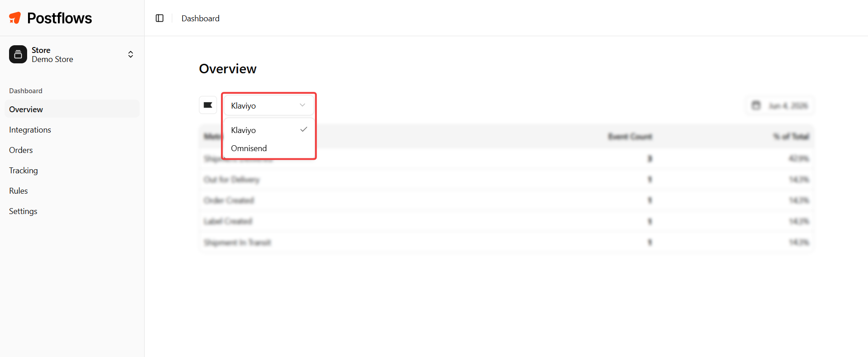
Task: Open the store switcher chevrons
Action: [x=131, y=54]
